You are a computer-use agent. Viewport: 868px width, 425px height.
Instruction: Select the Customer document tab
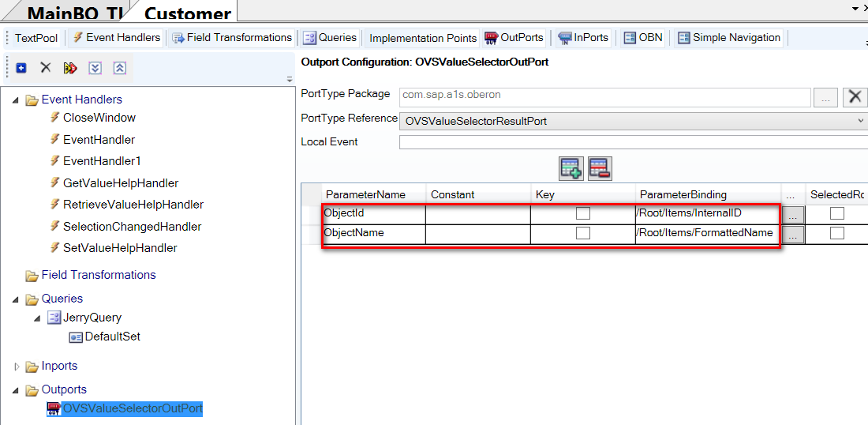[x=187, y=12]
